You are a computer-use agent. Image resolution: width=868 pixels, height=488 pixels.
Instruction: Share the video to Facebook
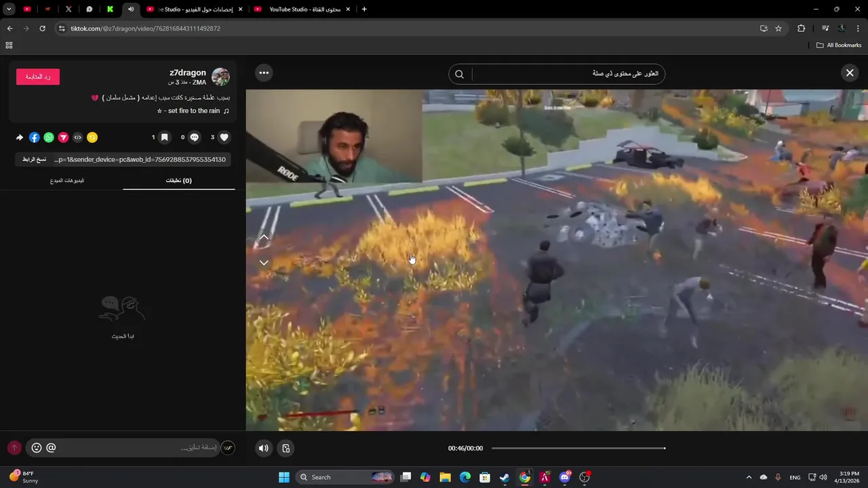click(34, 138)
